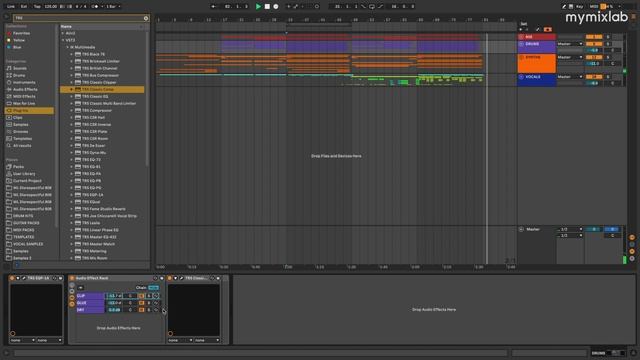Open All results category
Viewport: 640px width, 360px height.
click(x=22, y=145)
